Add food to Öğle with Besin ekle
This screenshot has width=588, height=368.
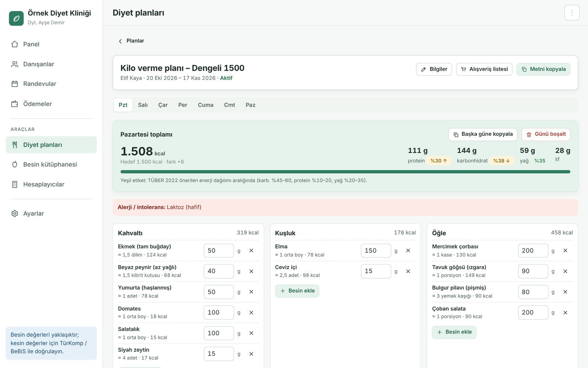[x=454, y=332]
